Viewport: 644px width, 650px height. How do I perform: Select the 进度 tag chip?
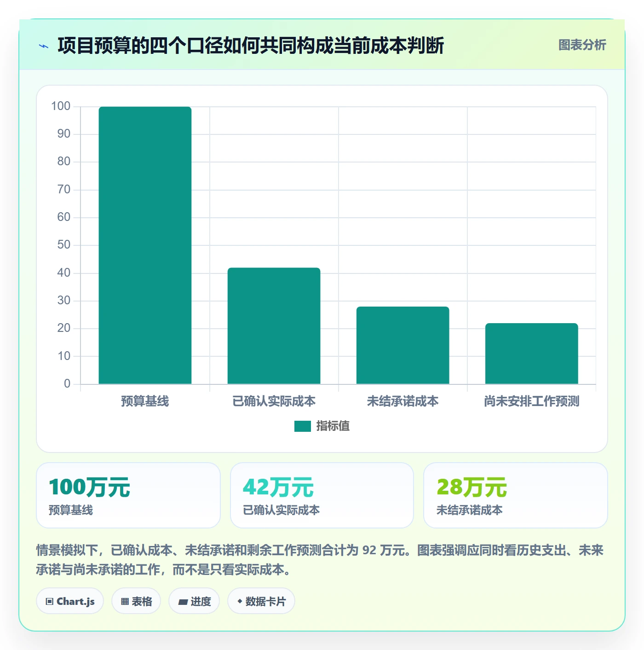(x=194, y=601)
